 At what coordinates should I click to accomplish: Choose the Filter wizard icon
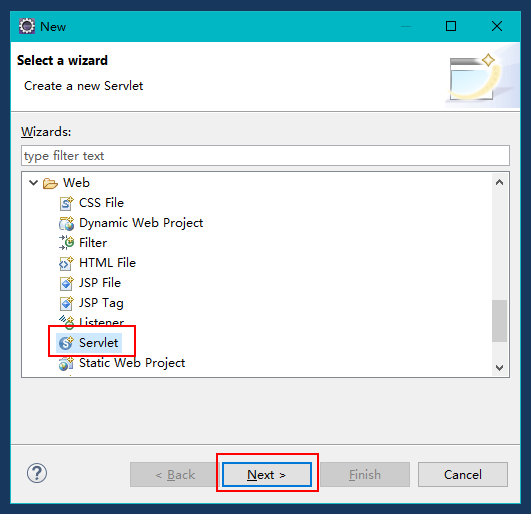pos(66,243)
